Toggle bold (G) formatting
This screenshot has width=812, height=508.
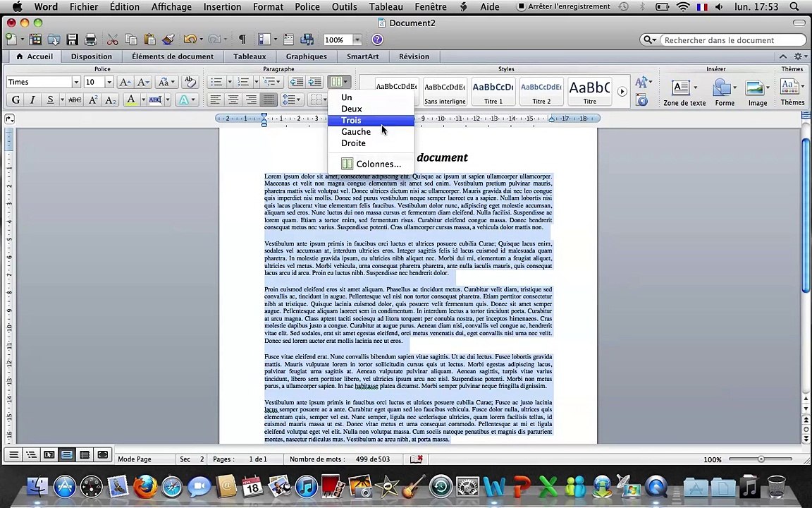pos(16,99)
